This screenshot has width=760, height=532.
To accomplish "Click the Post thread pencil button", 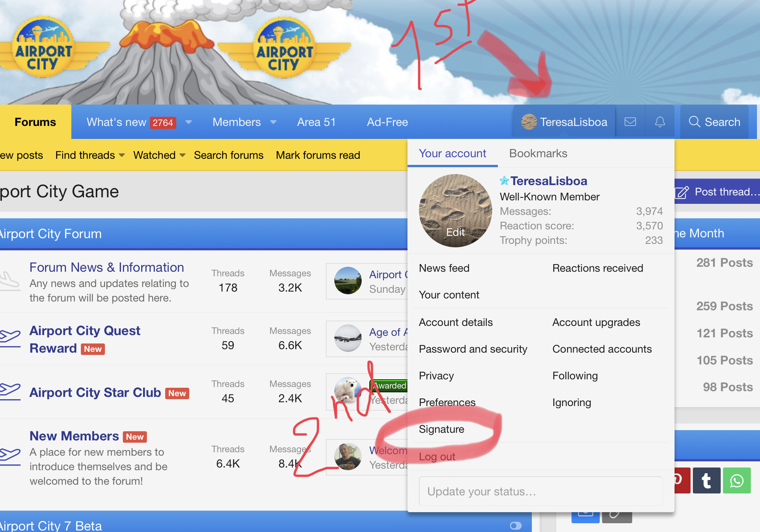I will point(717,192).
